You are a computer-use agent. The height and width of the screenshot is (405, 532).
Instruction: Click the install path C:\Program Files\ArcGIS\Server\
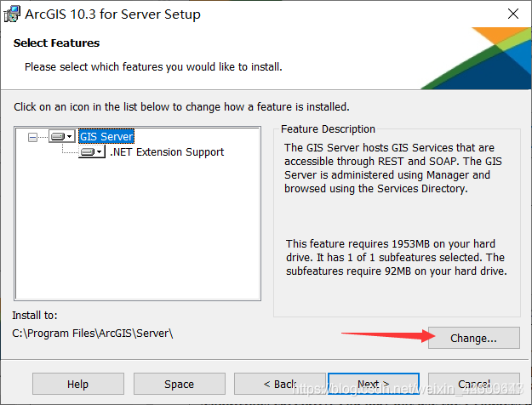tap(93, 334)
